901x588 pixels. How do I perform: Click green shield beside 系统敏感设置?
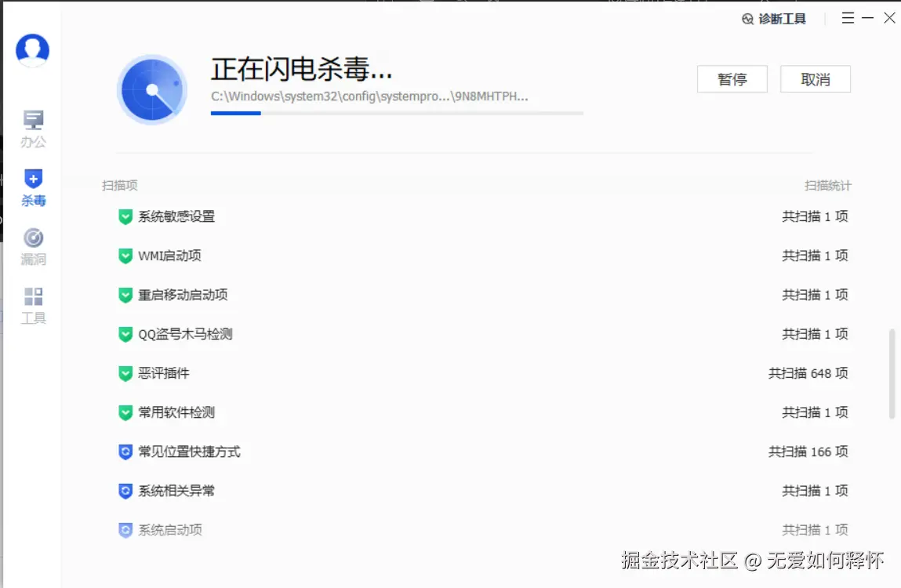(x=125, y=216)
